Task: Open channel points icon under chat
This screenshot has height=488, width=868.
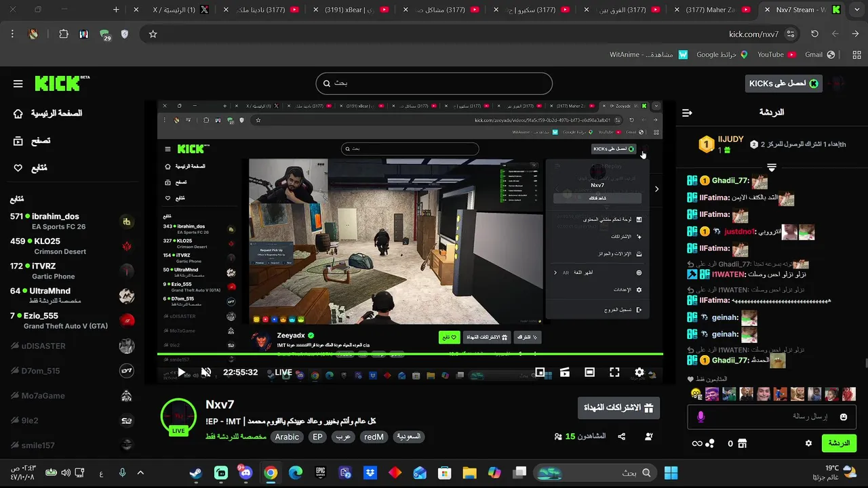Action: [x=710, y=443]
